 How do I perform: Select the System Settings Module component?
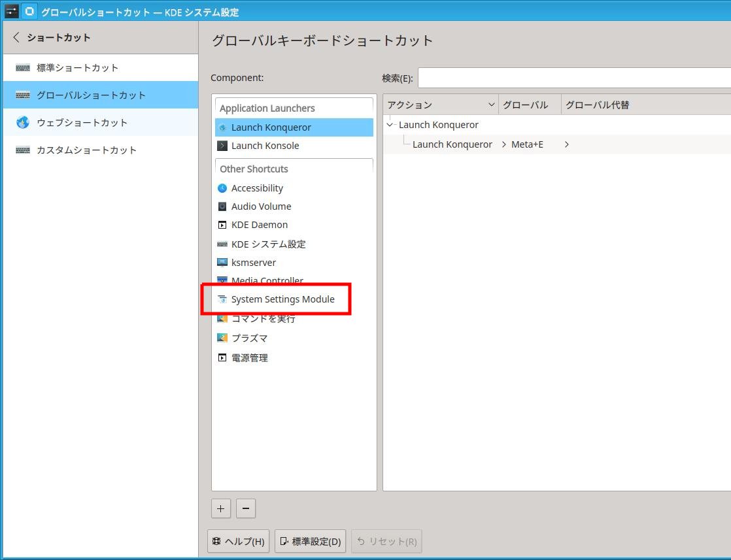click(294, 299)
